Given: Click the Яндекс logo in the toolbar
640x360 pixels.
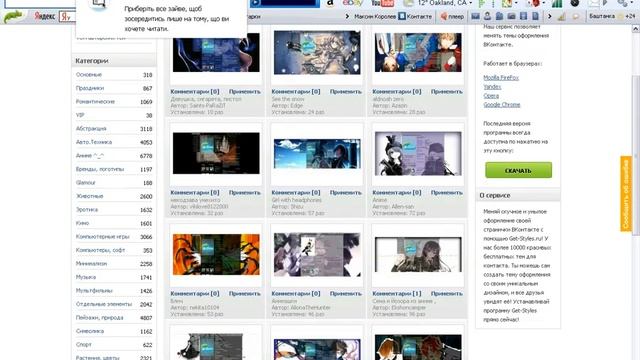Looking at the screenshot, I should [44, 16].
